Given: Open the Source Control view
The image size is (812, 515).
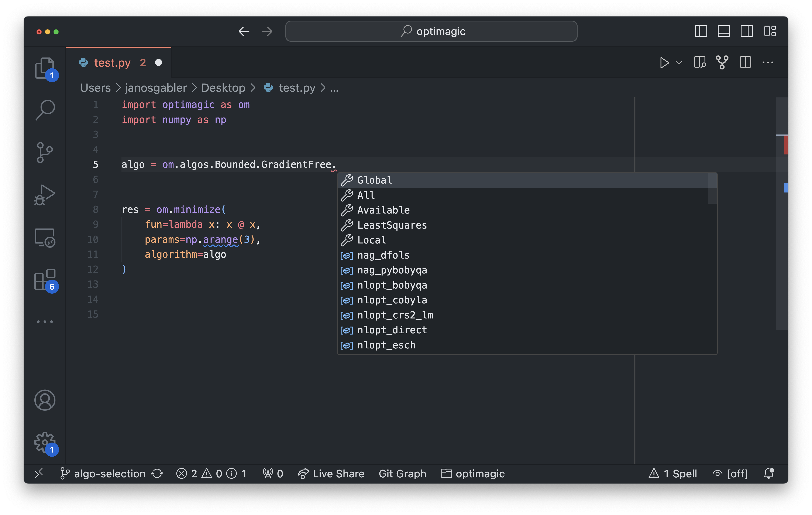Looking at the screenshot, I should [x=45, y=152].
